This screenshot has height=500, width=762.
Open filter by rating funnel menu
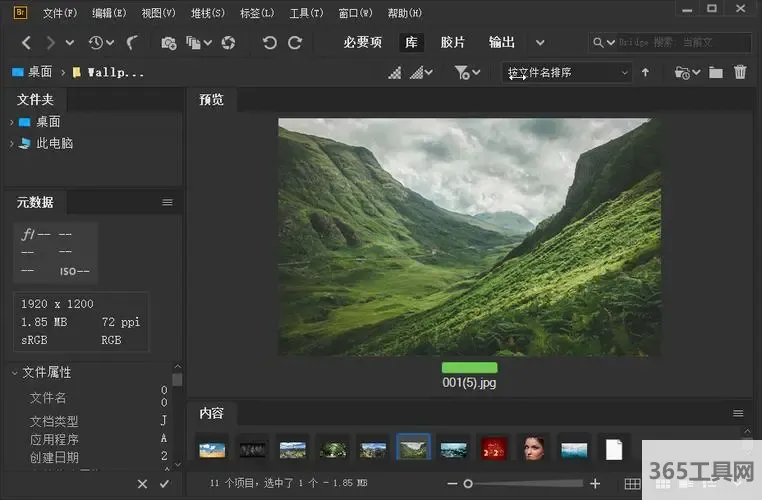point(466,72)
